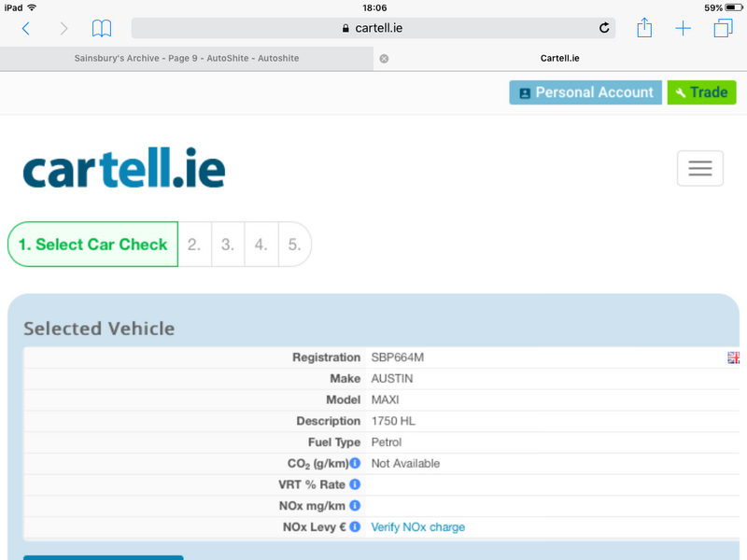Image resolution: width=747 pixels, height=560 pixels.
Task: Click the CO2 info icon
Action: 355,463
